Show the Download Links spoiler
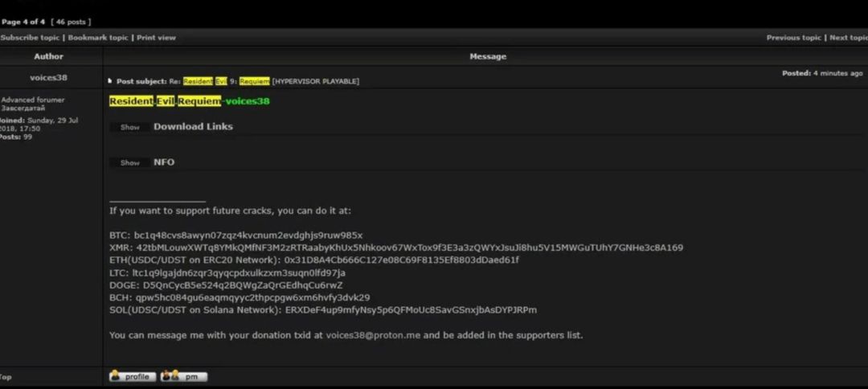The image size is (868, 389). click(x=130, y=127)
